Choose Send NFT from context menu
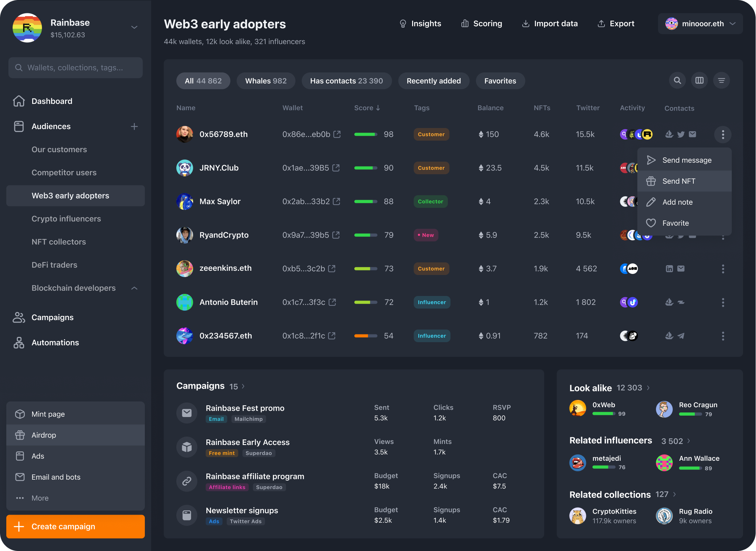 click(679, 181)
